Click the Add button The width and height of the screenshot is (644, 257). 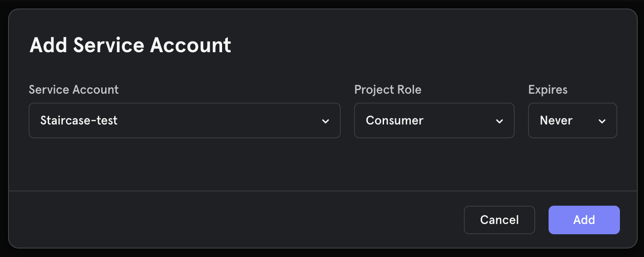pos(584,220)
